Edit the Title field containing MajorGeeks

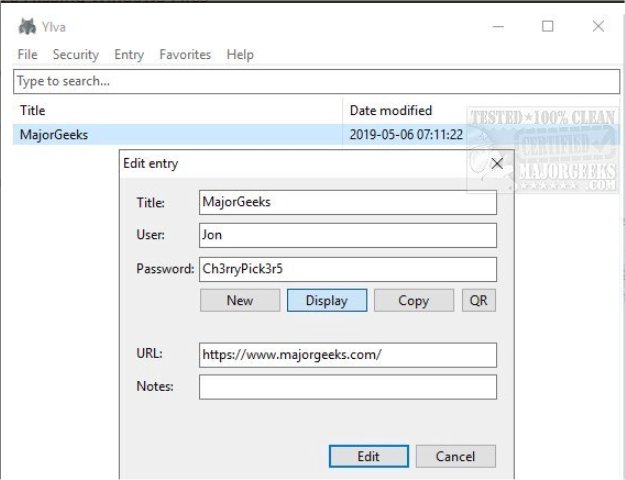tap(348, 202)
